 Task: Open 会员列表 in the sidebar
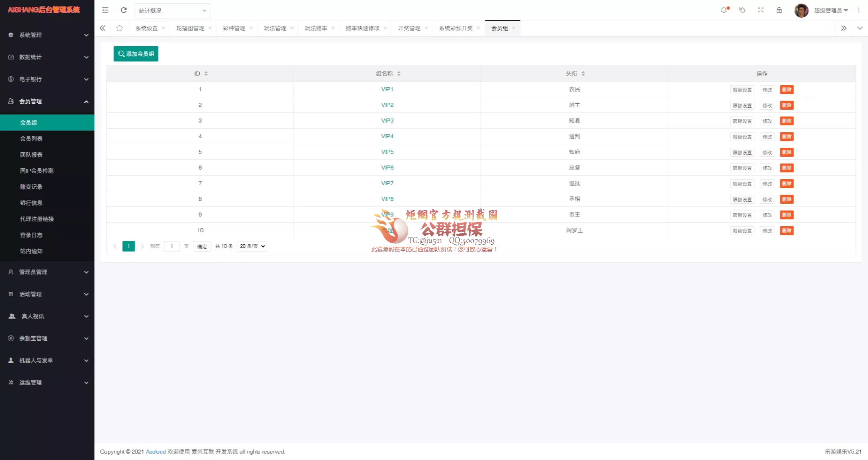pyautogui.click(x=31, y=139)
